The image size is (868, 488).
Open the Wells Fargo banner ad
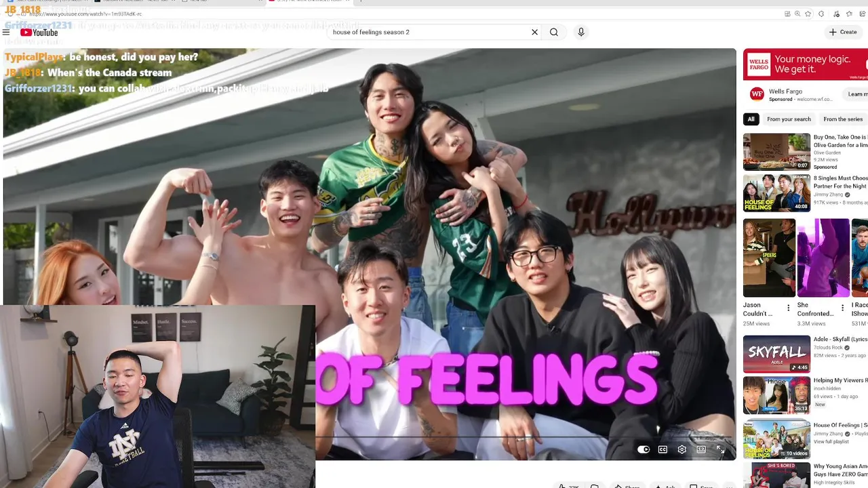805,64
